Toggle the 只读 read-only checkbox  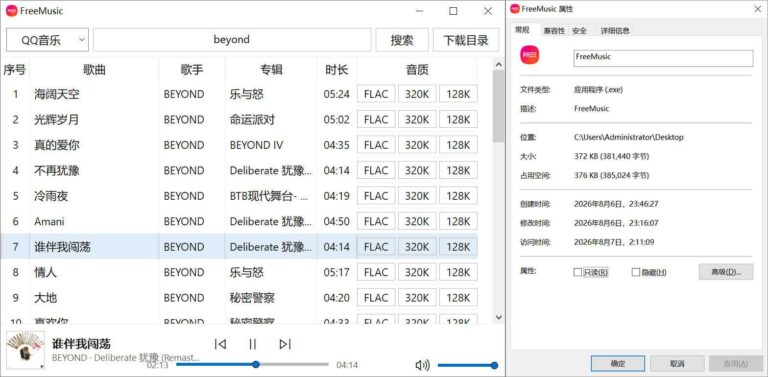coord(578,272)
